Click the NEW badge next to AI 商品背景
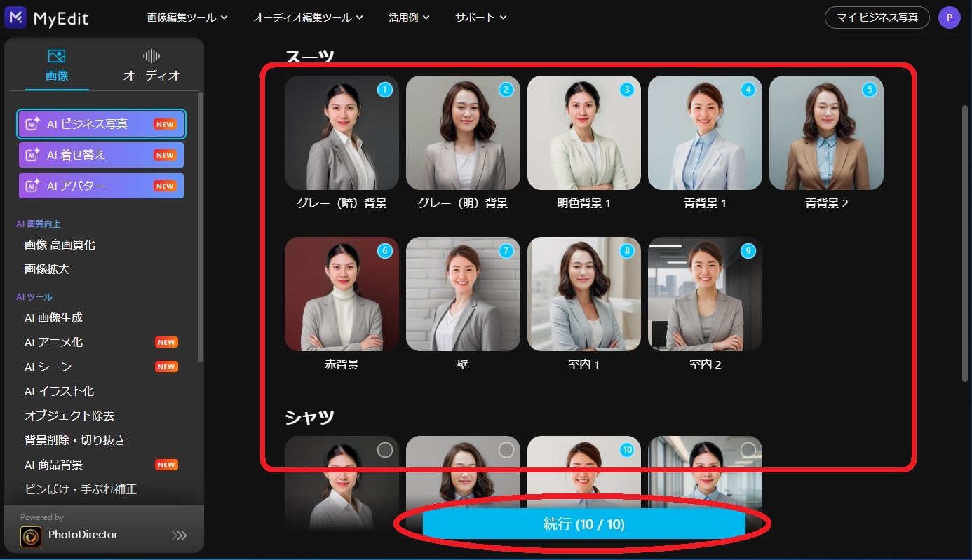This screenshot has width=972, height=560. click(x=166, y=465)
